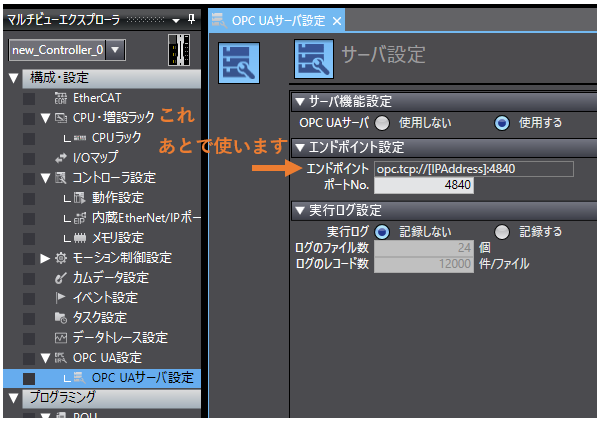Click the データトレース設定 icon
This screenshot has width=602, height=422.
tap(60, 337)
